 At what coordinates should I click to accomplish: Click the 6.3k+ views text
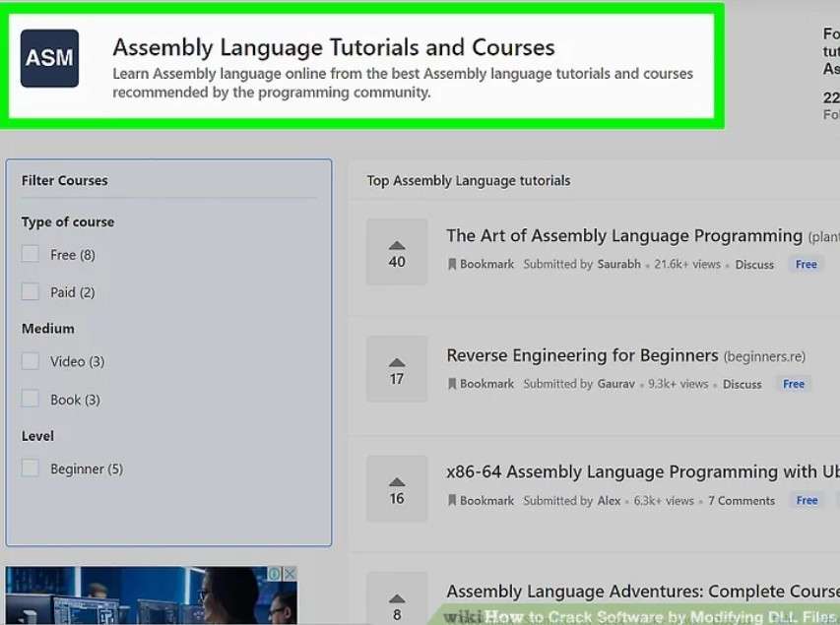(664, 501)
